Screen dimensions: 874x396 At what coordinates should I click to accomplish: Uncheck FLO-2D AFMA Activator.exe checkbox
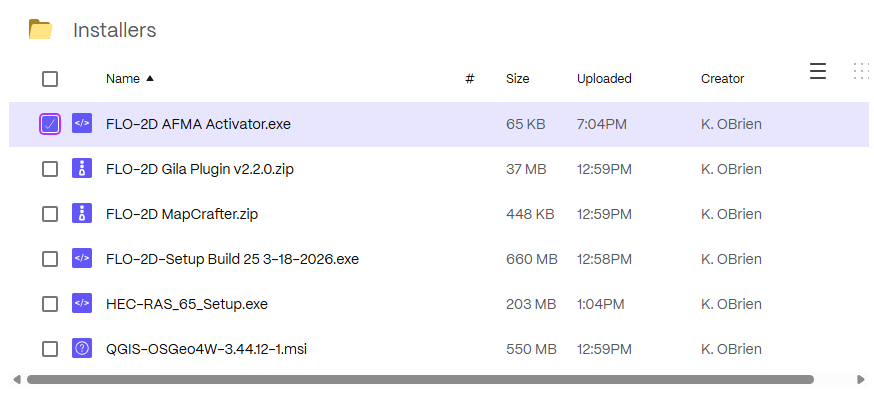tap(50, 124)
